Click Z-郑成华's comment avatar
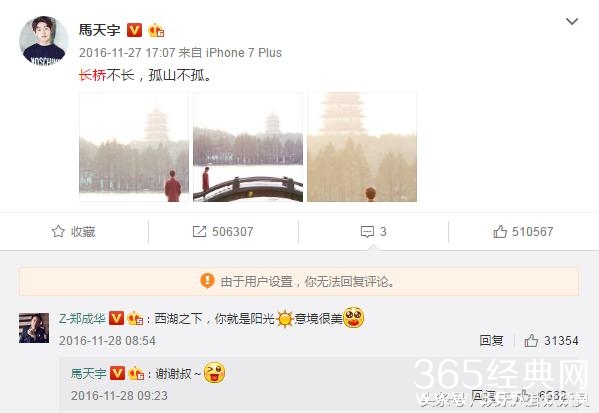Viewport: 599px width, 413px height. pos(34,328)
